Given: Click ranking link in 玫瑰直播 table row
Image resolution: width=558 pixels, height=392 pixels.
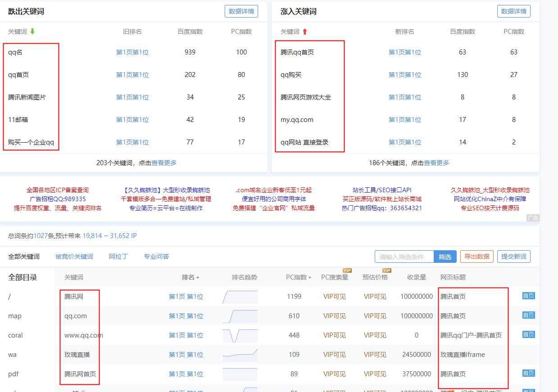Looking at the screenshot, I should pos(186,355).
